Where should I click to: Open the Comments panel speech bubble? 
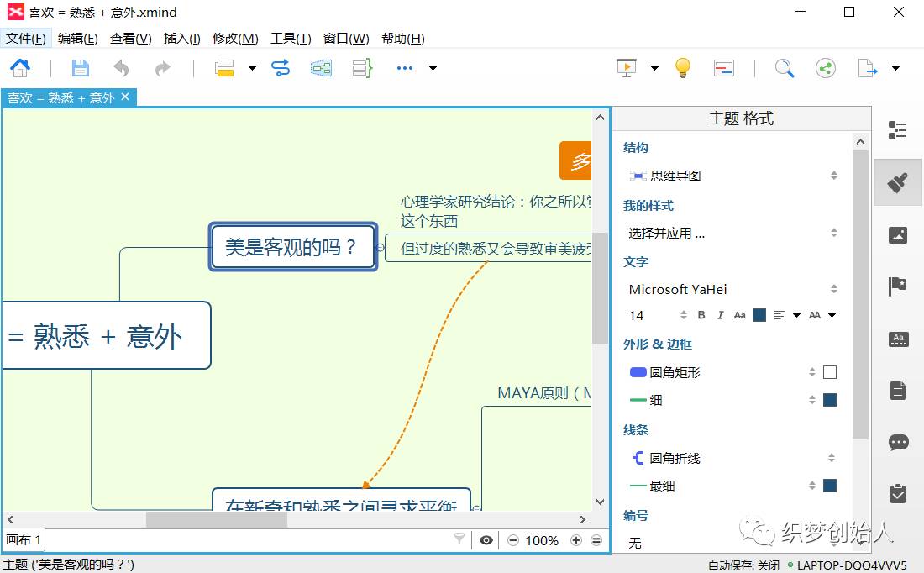pos(898,442)
